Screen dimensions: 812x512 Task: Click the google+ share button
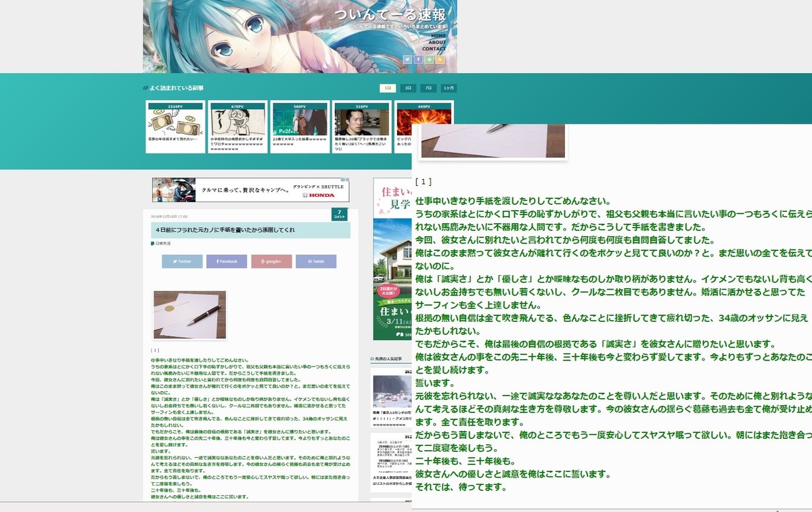coord(271,261)
